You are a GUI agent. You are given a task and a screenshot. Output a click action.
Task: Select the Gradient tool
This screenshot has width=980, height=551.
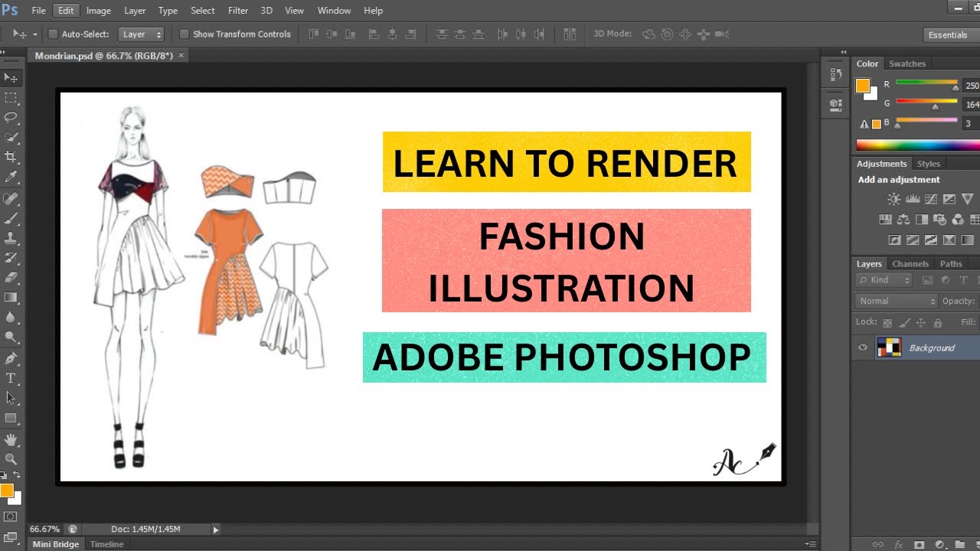[x=11, y=298]
